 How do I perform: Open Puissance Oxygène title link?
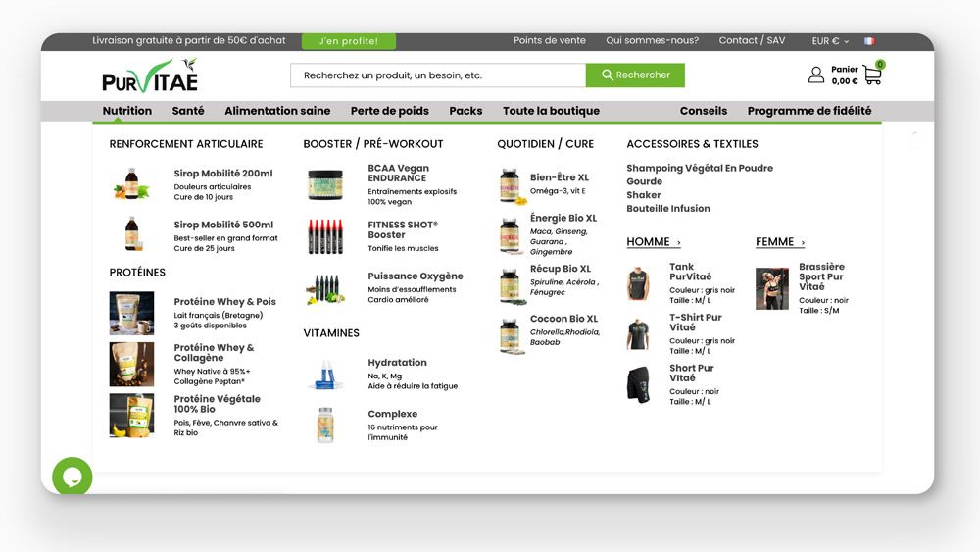click(x=415, y=276)
